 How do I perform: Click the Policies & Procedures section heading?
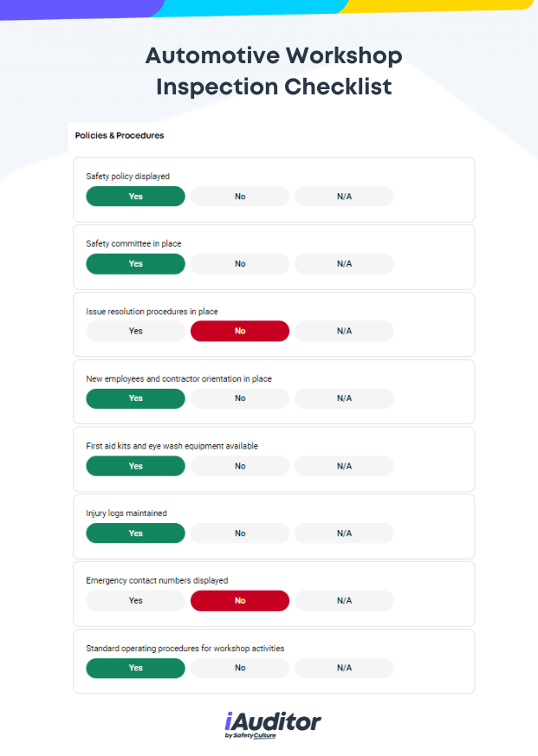pyautogui.click(x=120, y=135)
